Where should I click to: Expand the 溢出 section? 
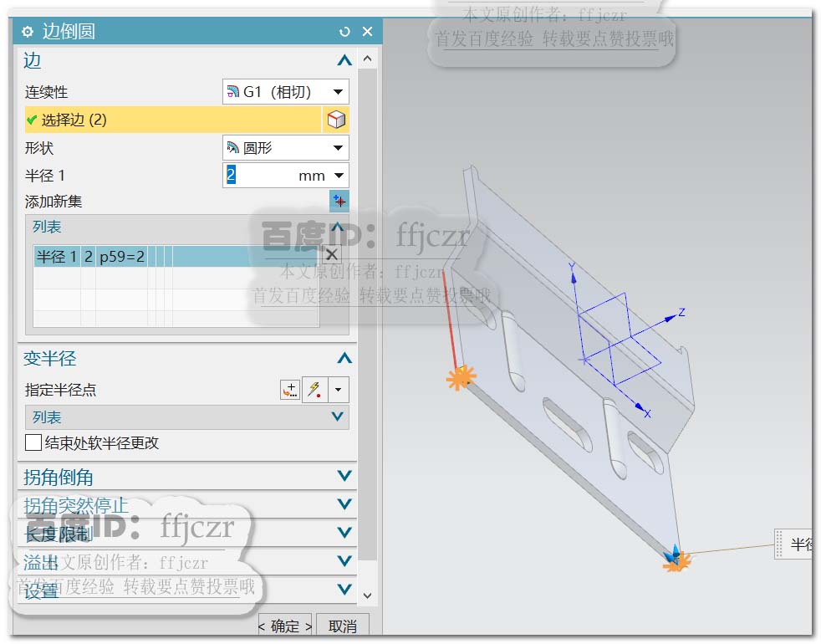click(344, 560)
